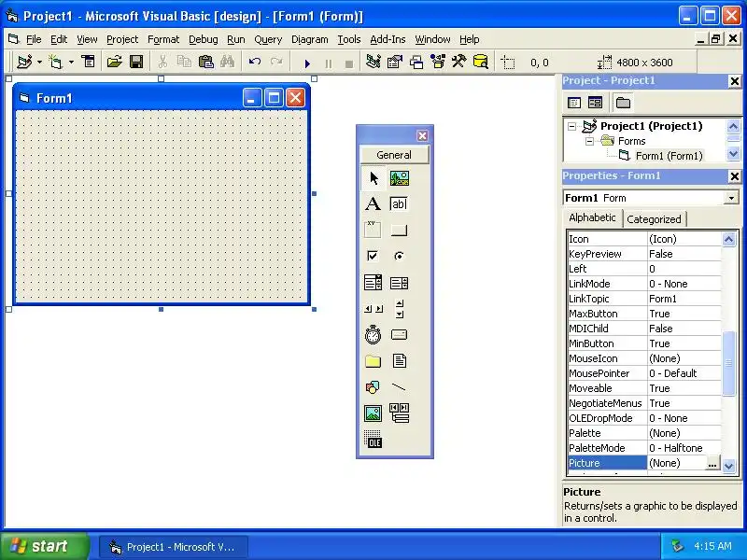Screen dimensions: 747x560
Task: Toggle Folders view in Project panel
Action: 623,103
